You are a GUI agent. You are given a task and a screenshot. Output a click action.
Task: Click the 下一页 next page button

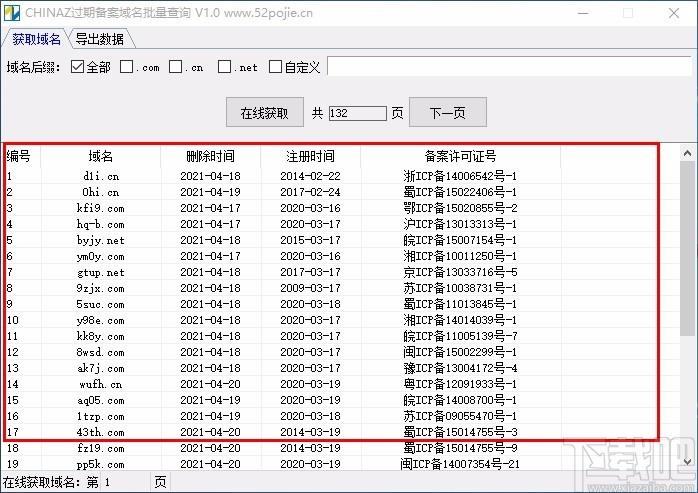tap(448, 112)
